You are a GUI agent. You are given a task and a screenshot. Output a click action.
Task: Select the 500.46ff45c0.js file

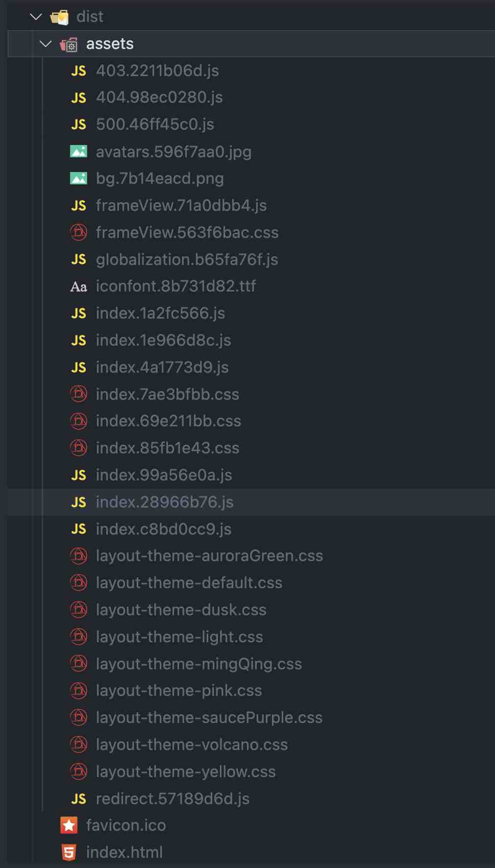tap(155, 125)
